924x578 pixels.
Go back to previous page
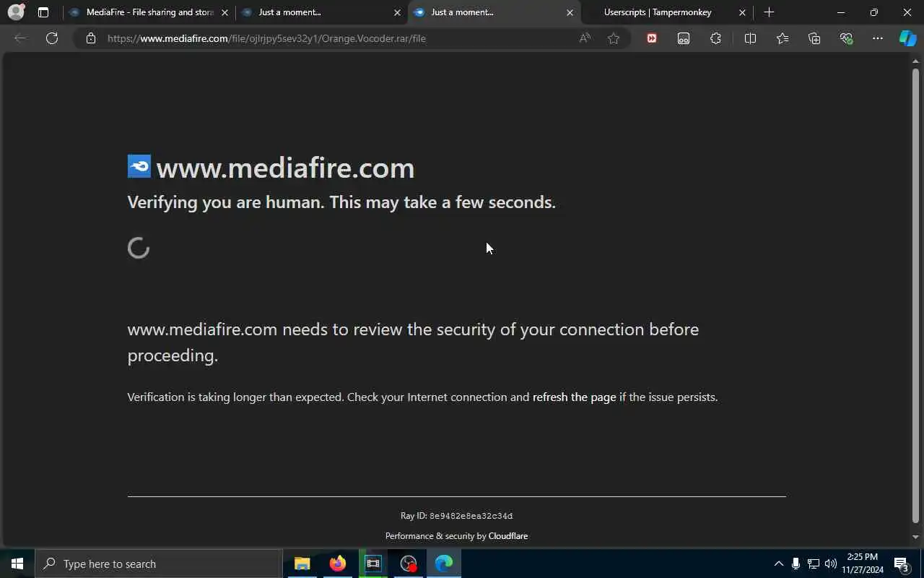[x=20, y=38]
